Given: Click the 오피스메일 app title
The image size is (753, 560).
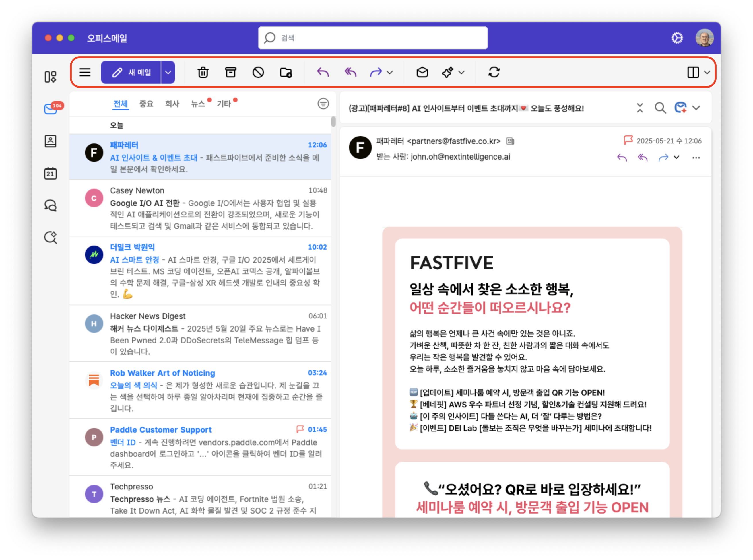Looking at the screenshot, I should coord(107,38).
